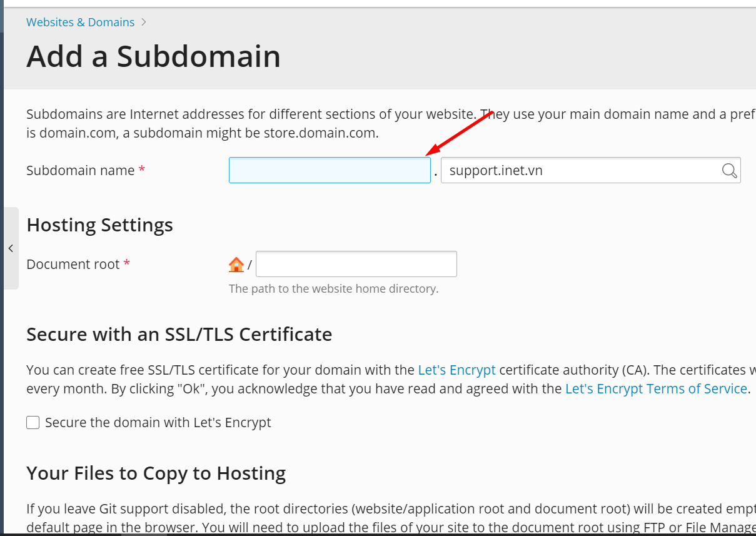Click the red asterisk next to Subdomain name
756x536 pixels.
coord(142,169)
